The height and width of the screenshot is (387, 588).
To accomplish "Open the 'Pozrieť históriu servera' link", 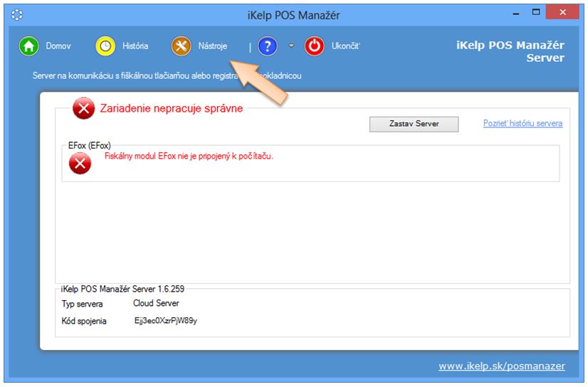I will pyautogui.click(x=523, y=123).
